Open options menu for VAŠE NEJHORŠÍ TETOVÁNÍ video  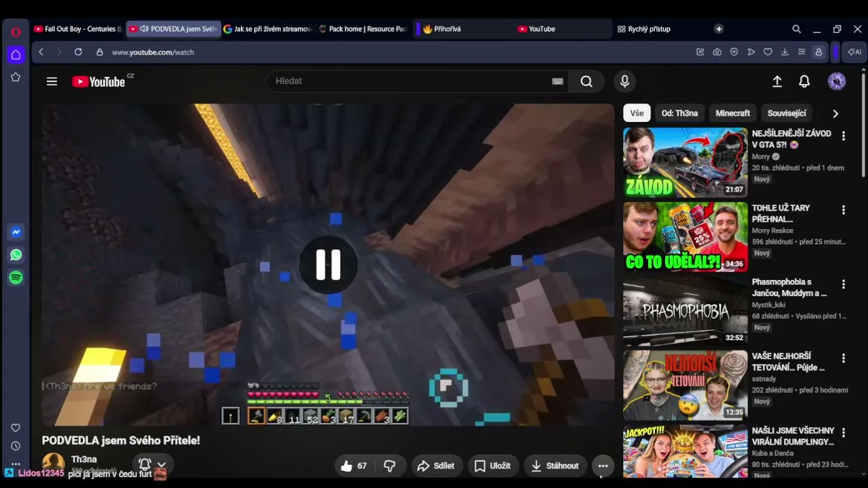click(x=844, y=358)
